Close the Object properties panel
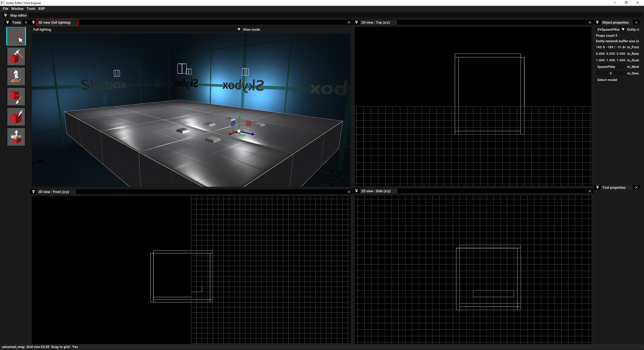Screen dimensions: 644x350 pos(636,22)
